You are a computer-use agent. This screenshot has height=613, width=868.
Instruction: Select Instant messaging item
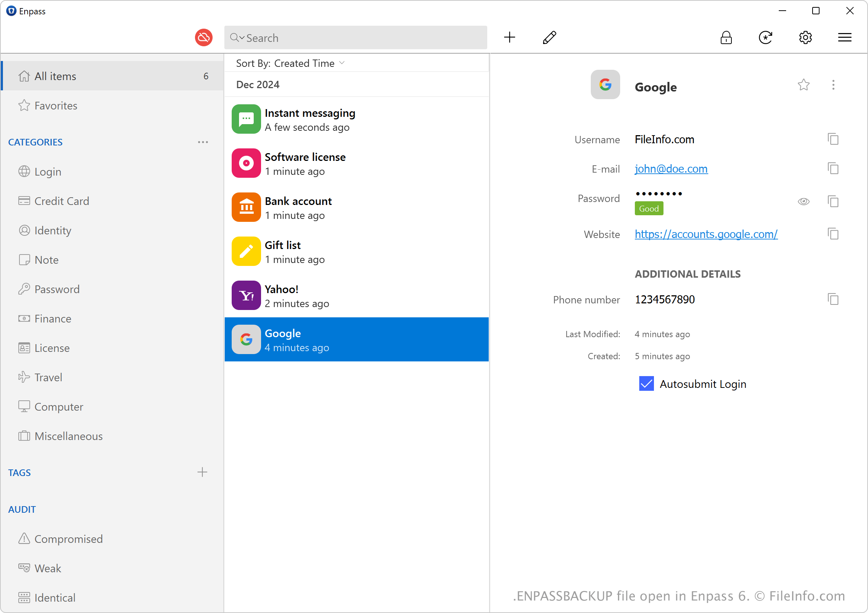click(x=357, y=119)
